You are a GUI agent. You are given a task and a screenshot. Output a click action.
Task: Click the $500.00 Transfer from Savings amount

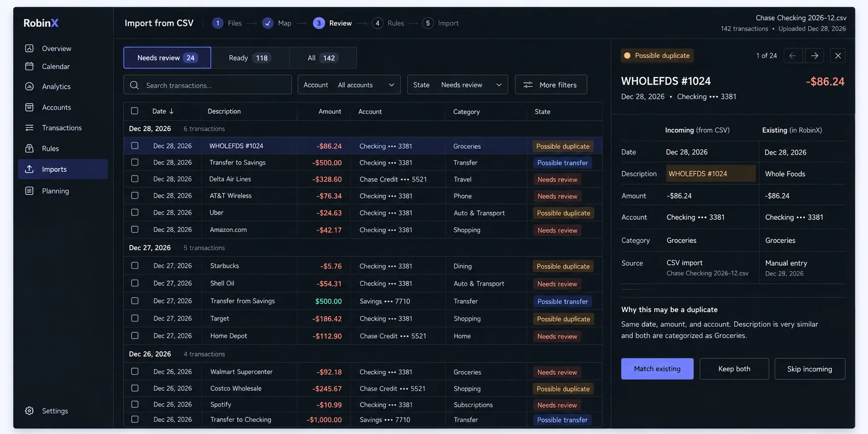click(328, 301)
